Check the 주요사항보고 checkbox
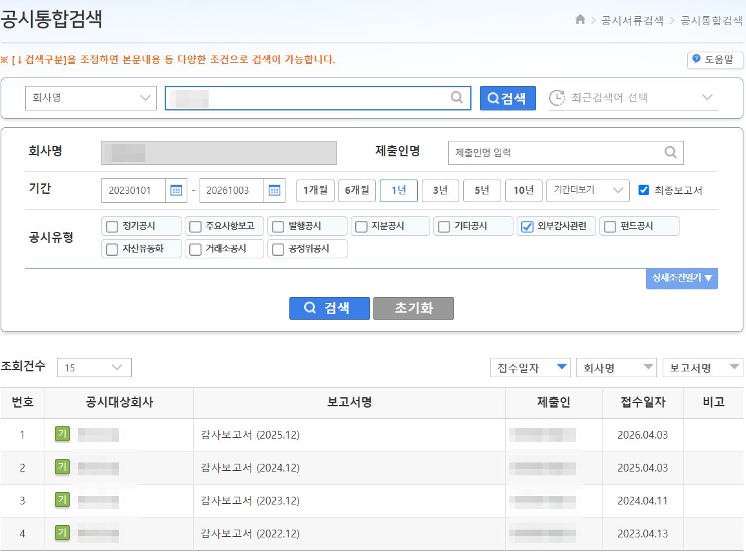Viewport: 746px width, 560px height. click(x=195, y=227)
